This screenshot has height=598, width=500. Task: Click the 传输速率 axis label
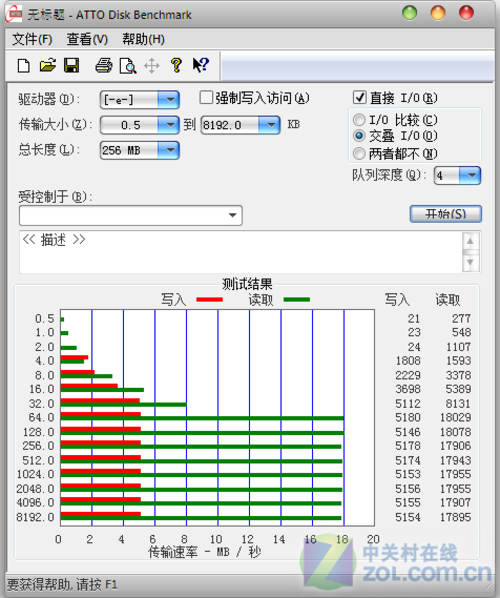tap(204, 551)
